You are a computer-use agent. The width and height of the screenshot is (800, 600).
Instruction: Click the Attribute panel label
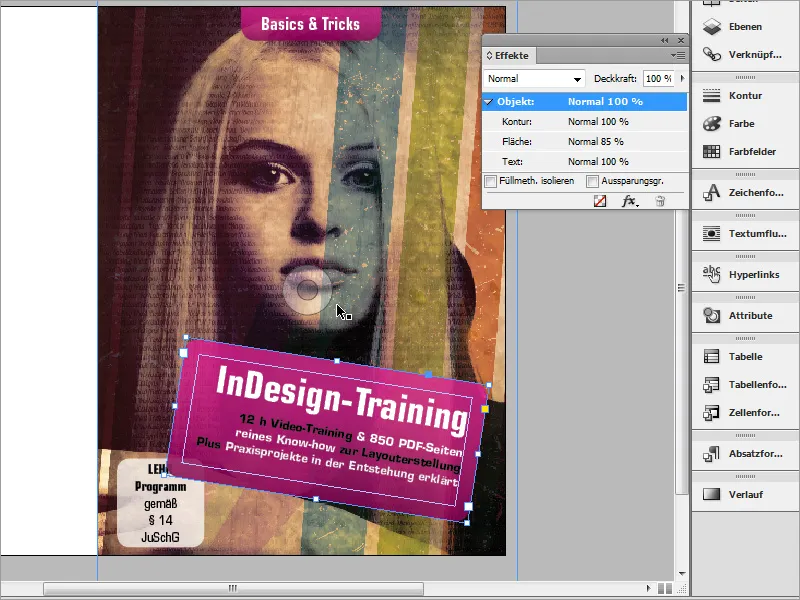pos(751,315)
